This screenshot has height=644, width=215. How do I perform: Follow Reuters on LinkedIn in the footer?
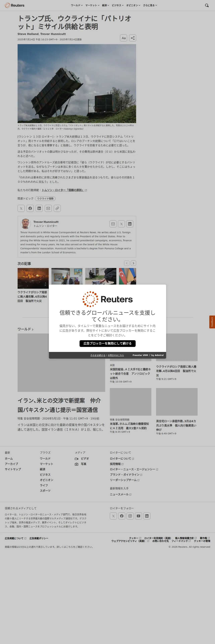[x=147, y=516]
